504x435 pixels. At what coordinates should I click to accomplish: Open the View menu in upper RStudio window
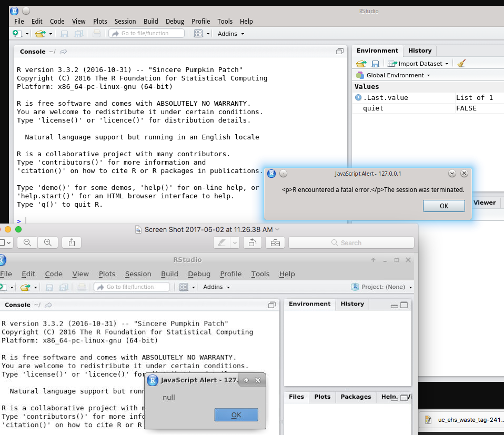tap(79, 21)
